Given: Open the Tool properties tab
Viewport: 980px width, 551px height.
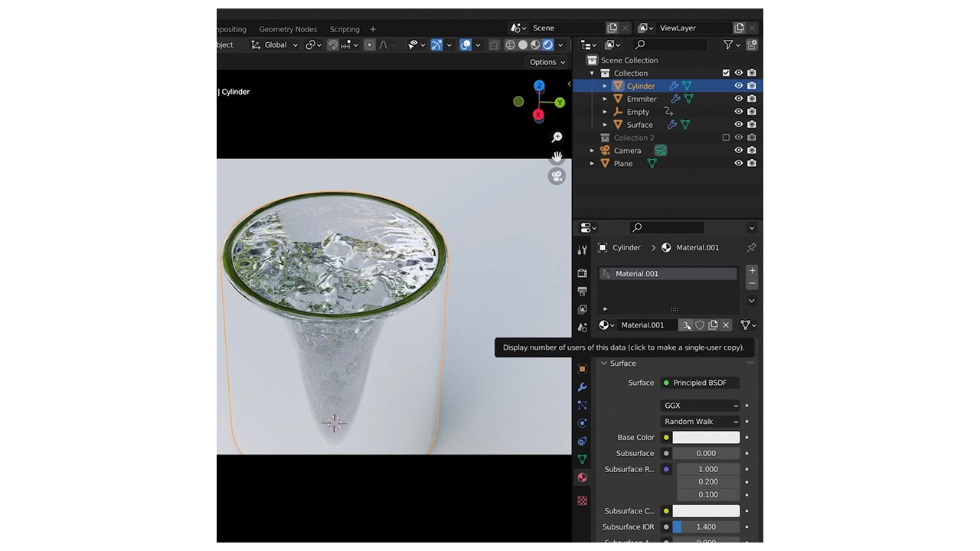Looking at the screenshot, I should pyautogui.click(x=582, y=249).
